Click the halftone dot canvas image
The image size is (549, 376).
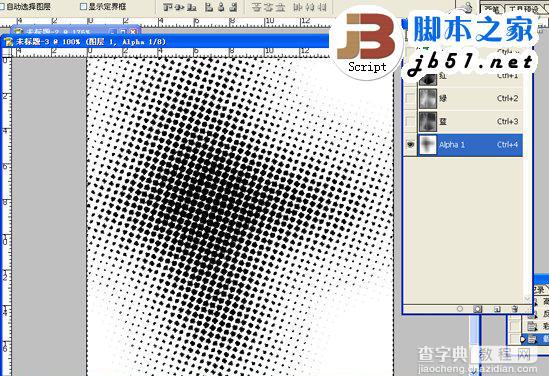(x=240, y=217)
